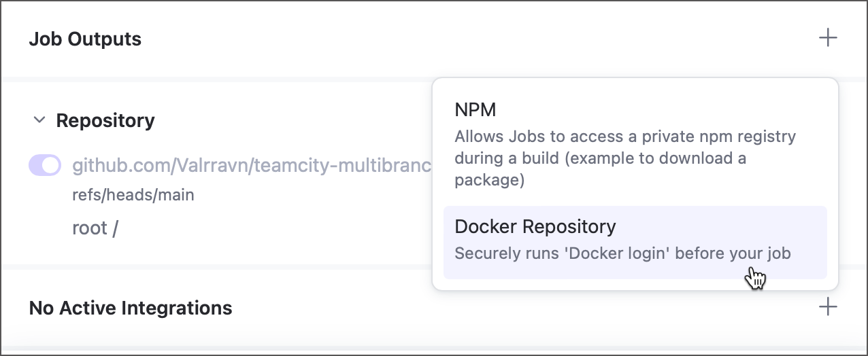Click the Job Outputs heading
This screenshot has width=868, height=356.
pos(85,39)
